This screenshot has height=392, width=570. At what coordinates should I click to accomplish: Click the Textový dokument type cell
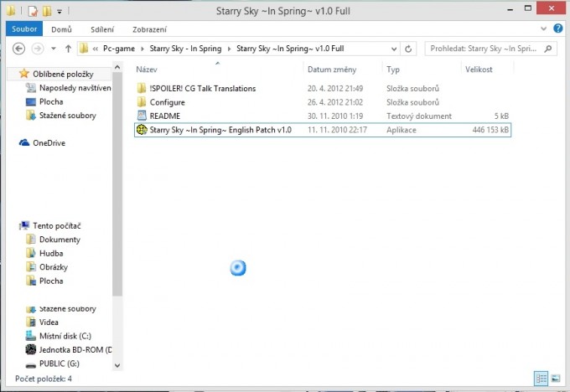(x=419, y=116)
